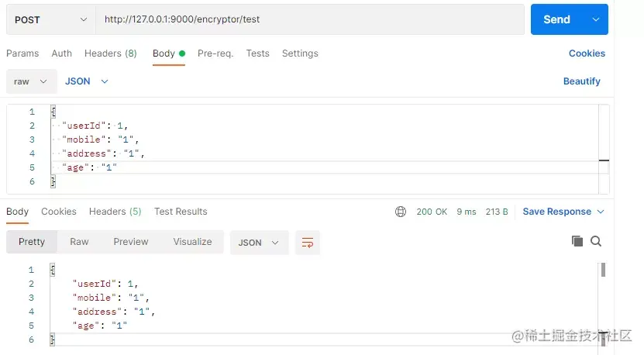Click the Send button

pyautogui.click(x=556, y=19)
